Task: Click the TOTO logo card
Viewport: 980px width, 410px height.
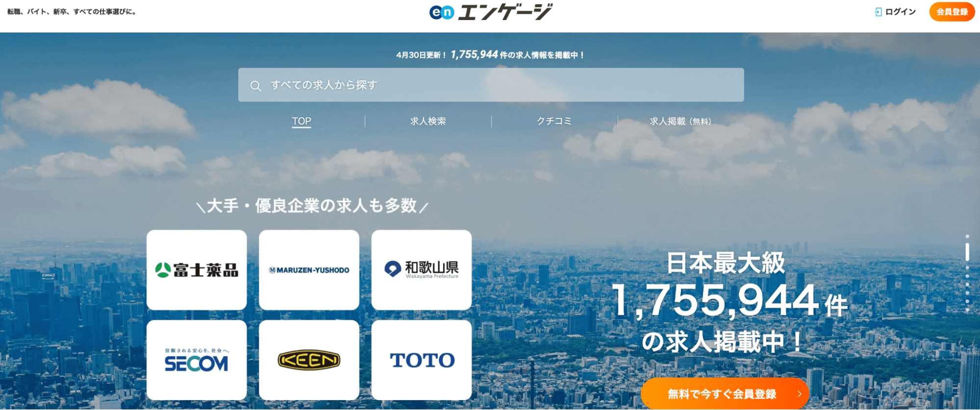Action: point(422,360)
